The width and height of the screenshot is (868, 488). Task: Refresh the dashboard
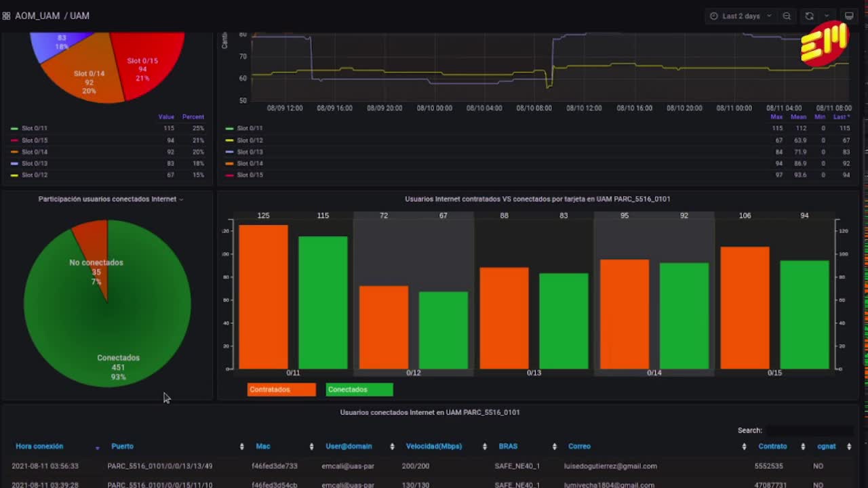coord(809,16)
